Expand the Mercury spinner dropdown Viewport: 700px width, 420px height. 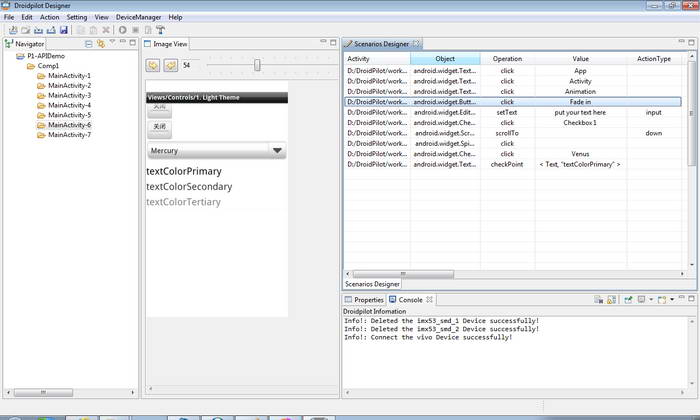pos(278,151)
